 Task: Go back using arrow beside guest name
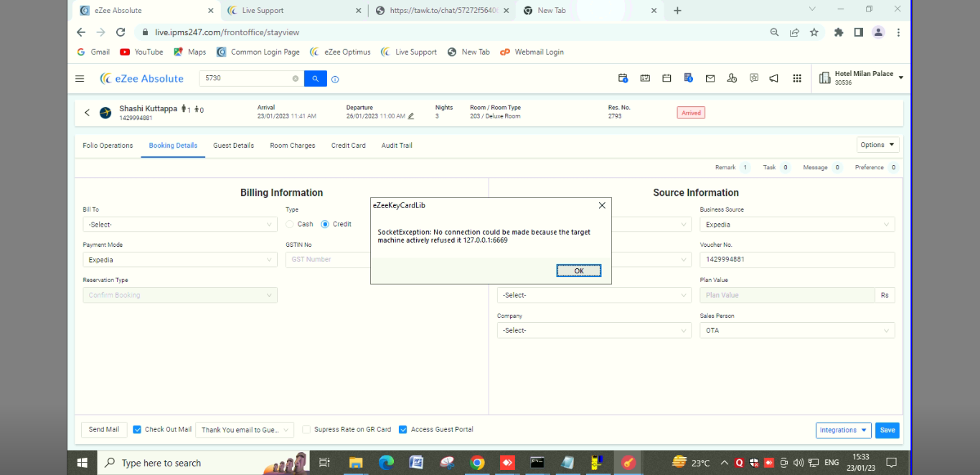[87, 113]
